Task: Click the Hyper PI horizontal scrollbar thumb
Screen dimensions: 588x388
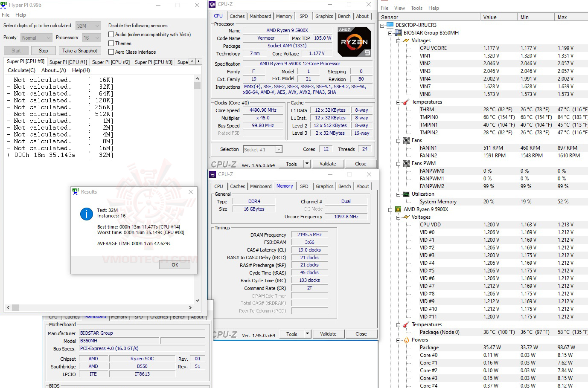Action: (x=16, y=307)
